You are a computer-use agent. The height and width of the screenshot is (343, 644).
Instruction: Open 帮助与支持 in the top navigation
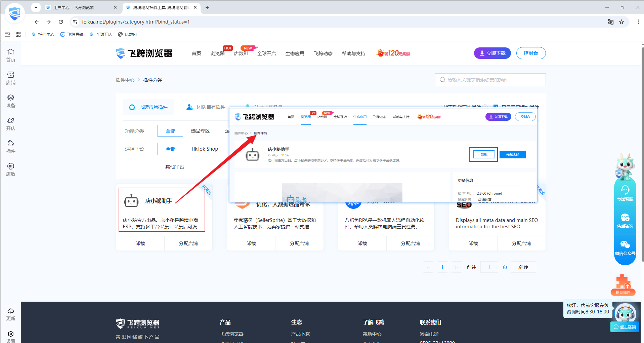354,53
